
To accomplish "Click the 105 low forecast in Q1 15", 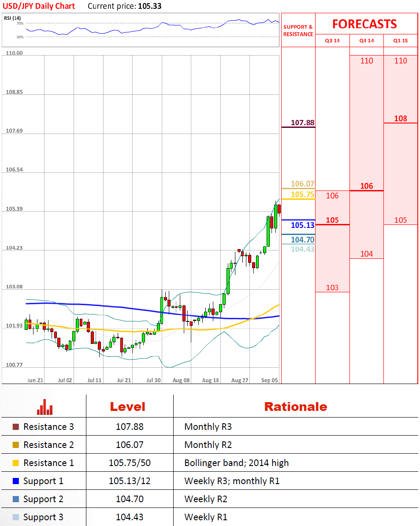I will (x=401, y=220).
